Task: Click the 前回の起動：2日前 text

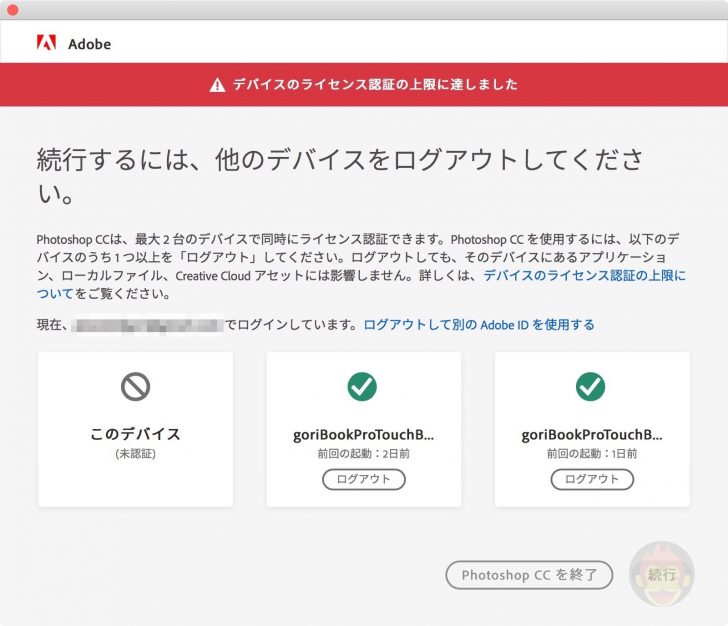Action: coord(364,454)
